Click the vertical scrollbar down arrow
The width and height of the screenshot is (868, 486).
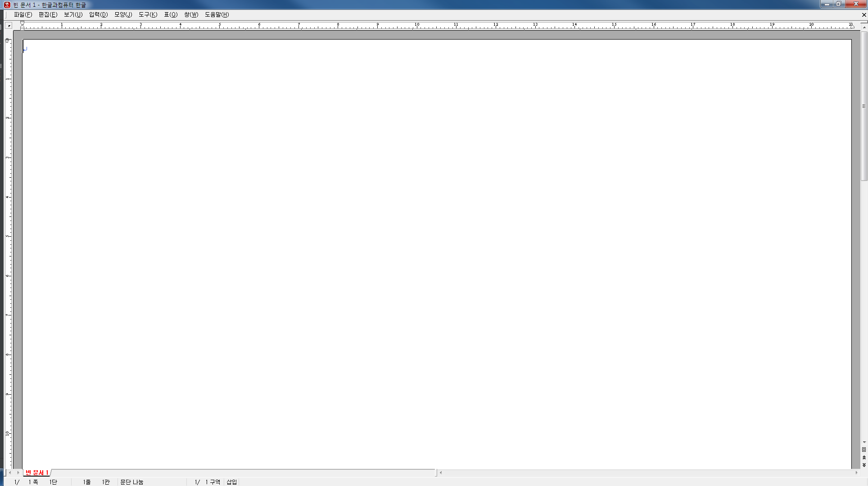(864, 442)
